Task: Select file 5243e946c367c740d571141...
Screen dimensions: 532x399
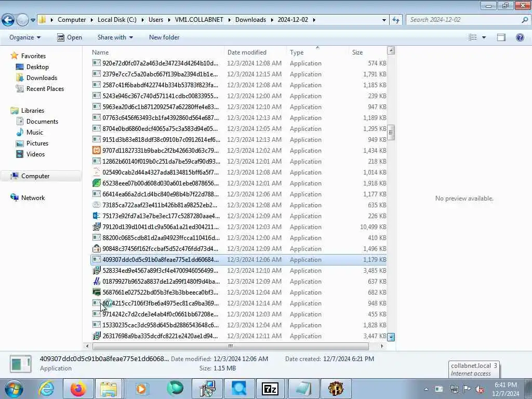Action: (239, 96)
